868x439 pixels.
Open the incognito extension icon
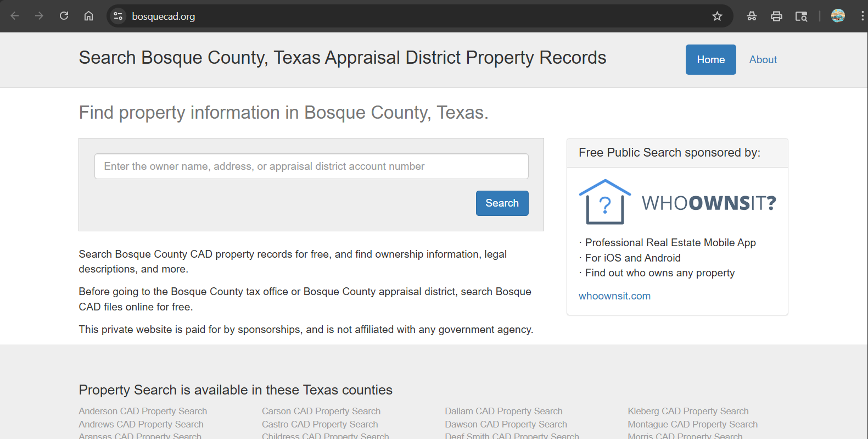tap(752, 16)
